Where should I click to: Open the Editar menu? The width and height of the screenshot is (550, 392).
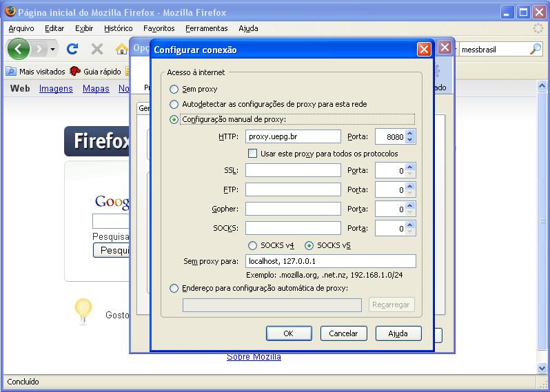click(x=54, y=28)
